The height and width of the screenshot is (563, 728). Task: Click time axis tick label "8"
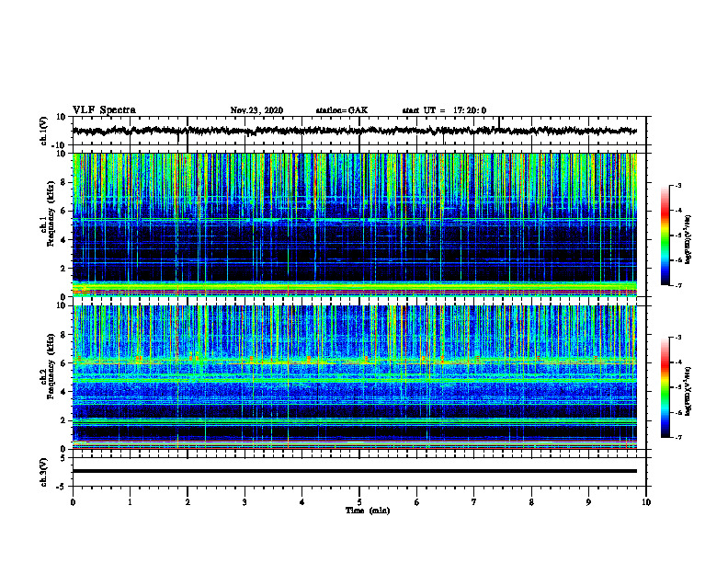pyautogui.click(x=531, y=502)
